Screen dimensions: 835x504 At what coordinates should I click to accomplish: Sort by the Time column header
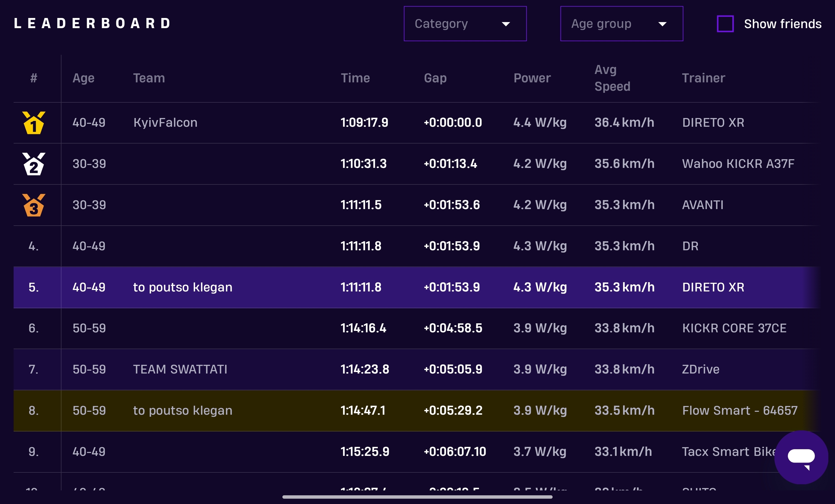pyautogui.click(x=355, y=78)
